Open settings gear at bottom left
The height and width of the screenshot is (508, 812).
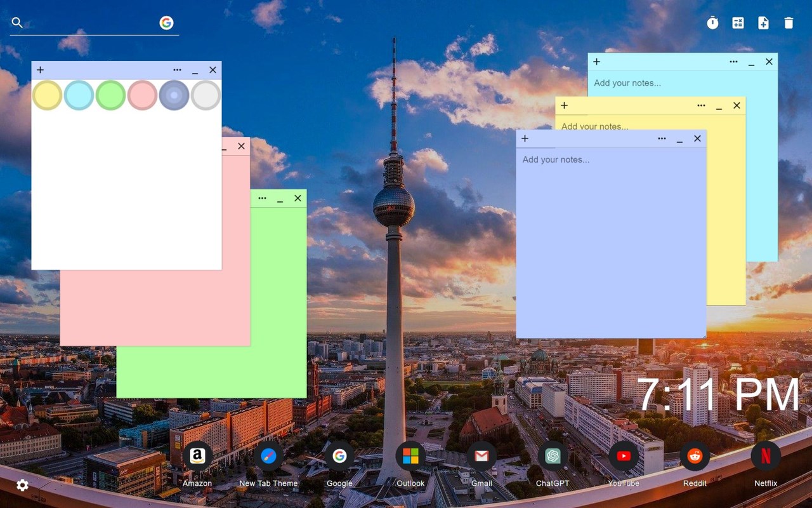tap(22, 485)
